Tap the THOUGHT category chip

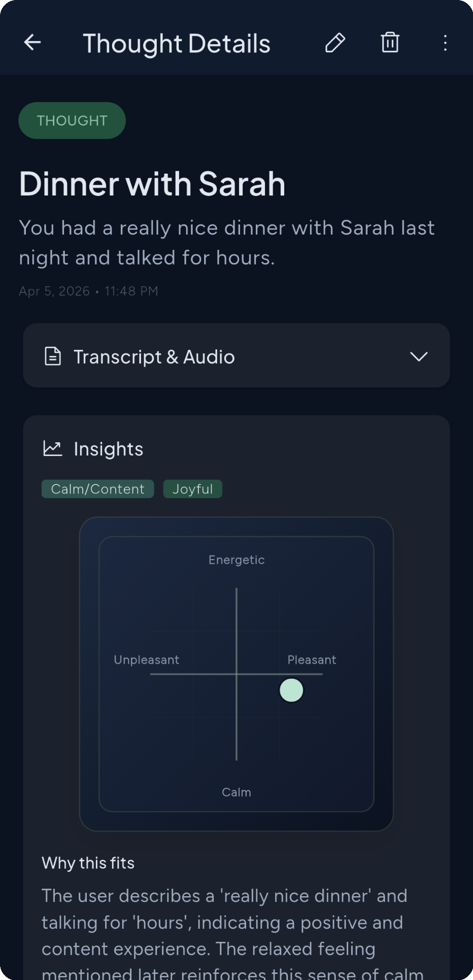click(x=72, y=120)
